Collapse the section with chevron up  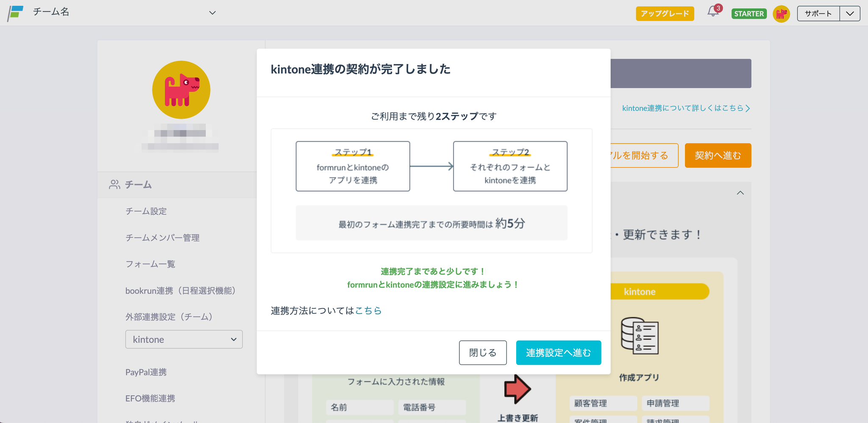click(x=740, y=193)
